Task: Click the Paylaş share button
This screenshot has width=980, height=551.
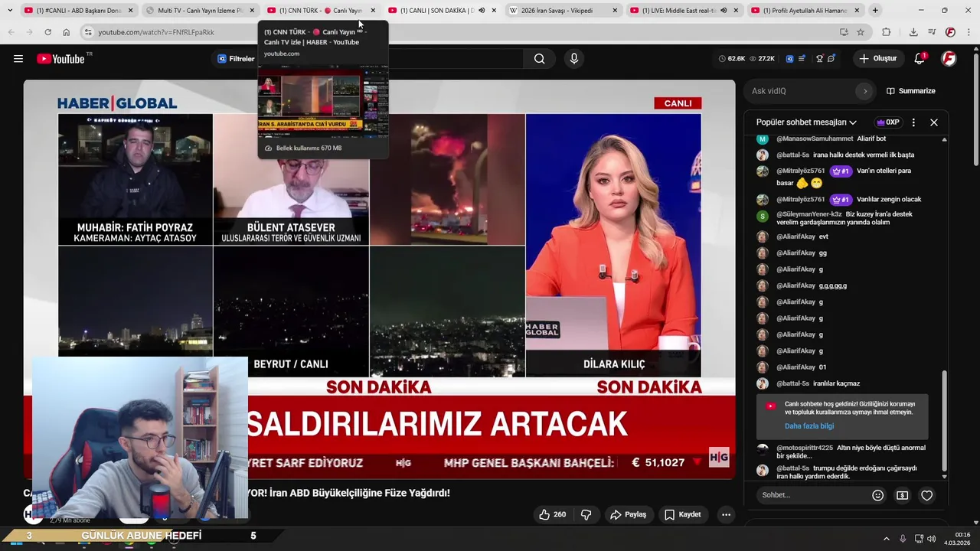Action: (x=628, y=514)
